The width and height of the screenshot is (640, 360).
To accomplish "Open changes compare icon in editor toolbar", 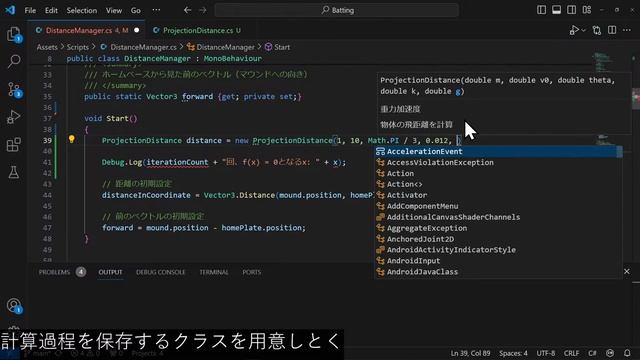I will click(597, 30).
